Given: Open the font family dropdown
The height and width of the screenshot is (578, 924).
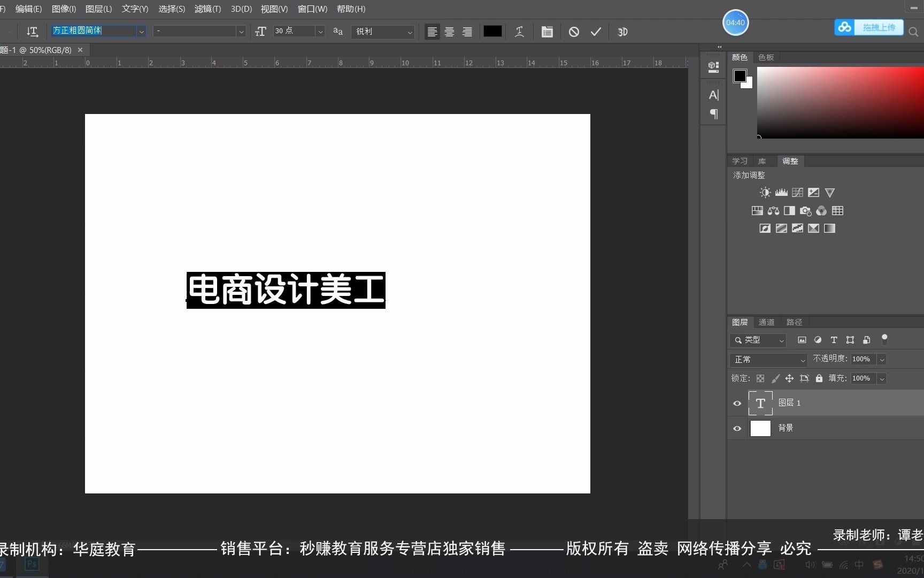Looking at the screenshot, I should click(x=141, y=31).
